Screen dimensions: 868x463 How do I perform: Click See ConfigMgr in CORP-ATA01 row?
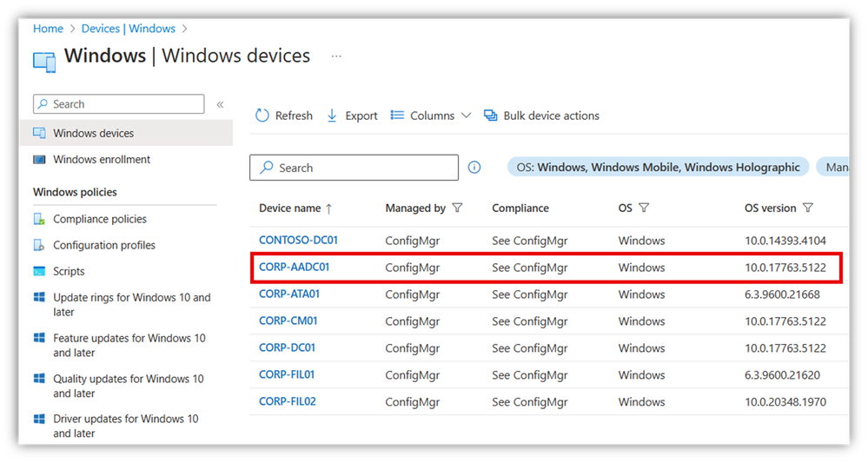tap(530, 294)
